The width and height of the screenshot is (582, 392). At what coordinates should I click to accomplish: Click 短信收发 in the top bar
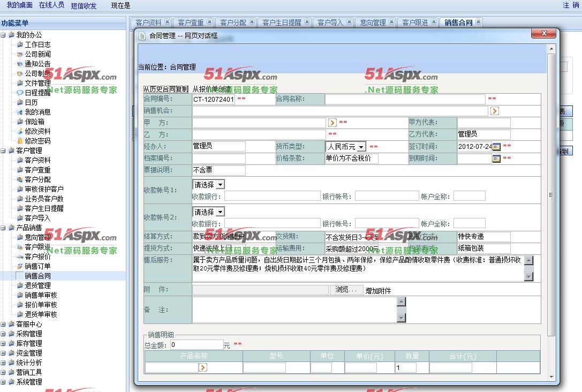coord(84,5)
